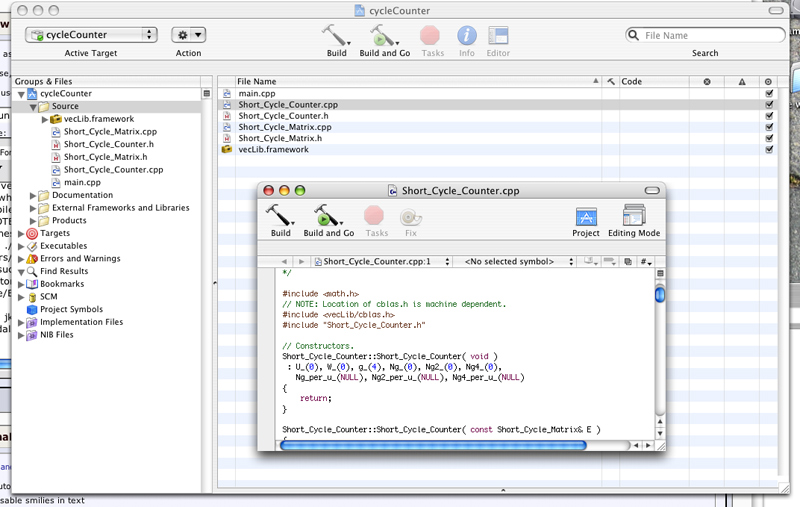Open the pound-sign includes menu in the editor bar
Image resolution: width=800 pixels, height=507 pixels.
tap(646, 262)
